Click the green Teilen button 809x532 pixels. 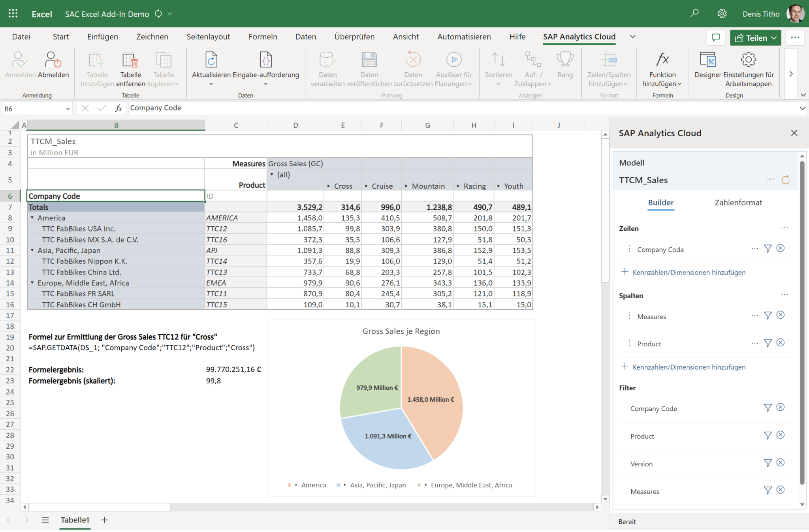755,38
